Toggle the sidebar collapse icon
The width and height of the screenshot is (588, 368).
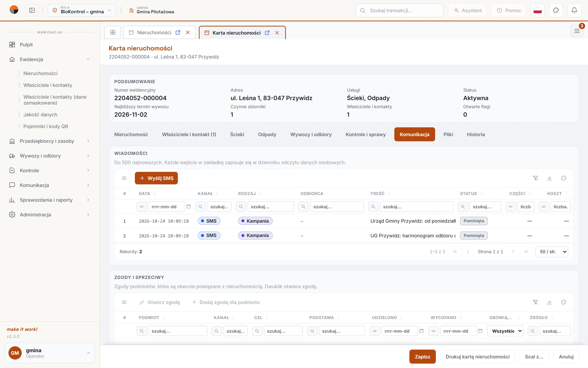[32, 10]
